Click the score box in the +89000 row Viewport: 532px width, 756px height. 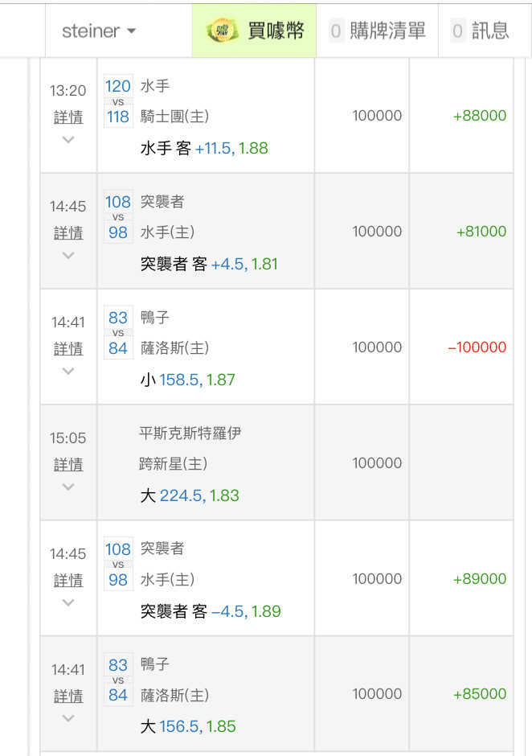118,565
